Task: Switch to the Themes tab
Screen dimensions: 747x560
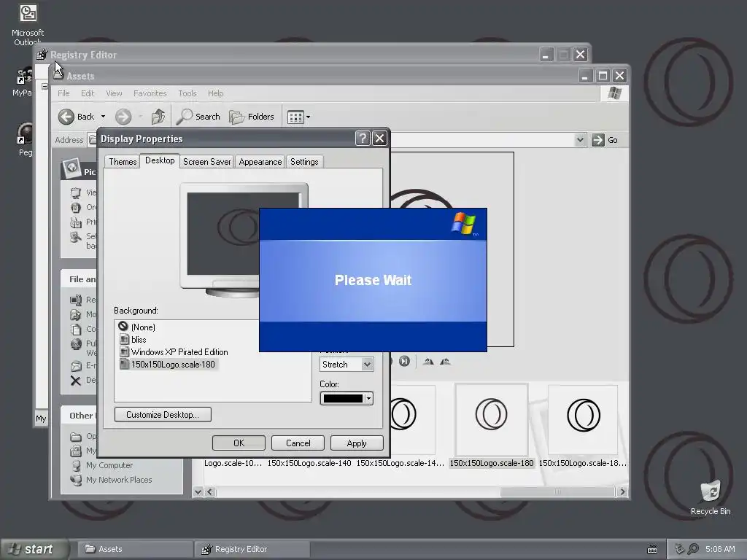Action: tap(123, 162)
